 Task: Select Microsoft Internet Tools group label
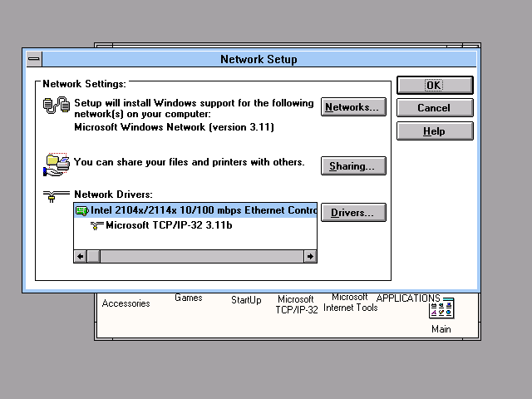(351, 303)
